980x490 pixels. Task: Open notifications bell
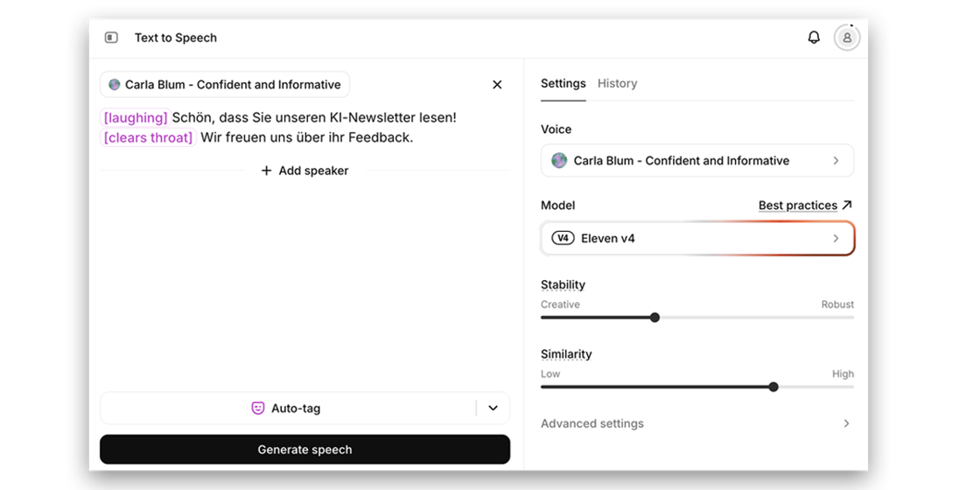click(814, 38)
